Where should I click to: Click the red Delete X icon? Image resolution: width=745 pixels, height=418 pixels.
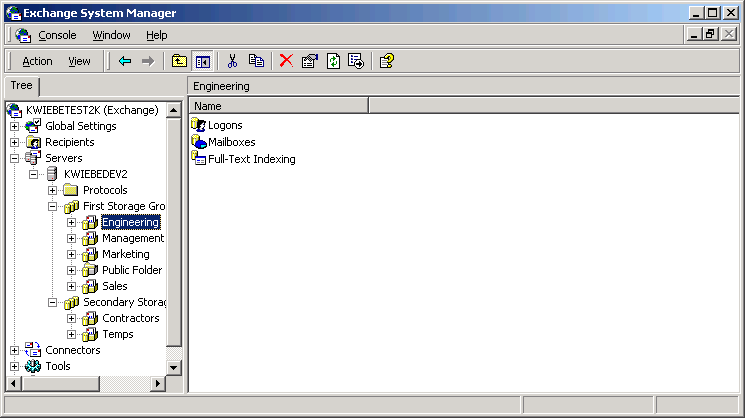pyautogui.click(x=287, y=61)
